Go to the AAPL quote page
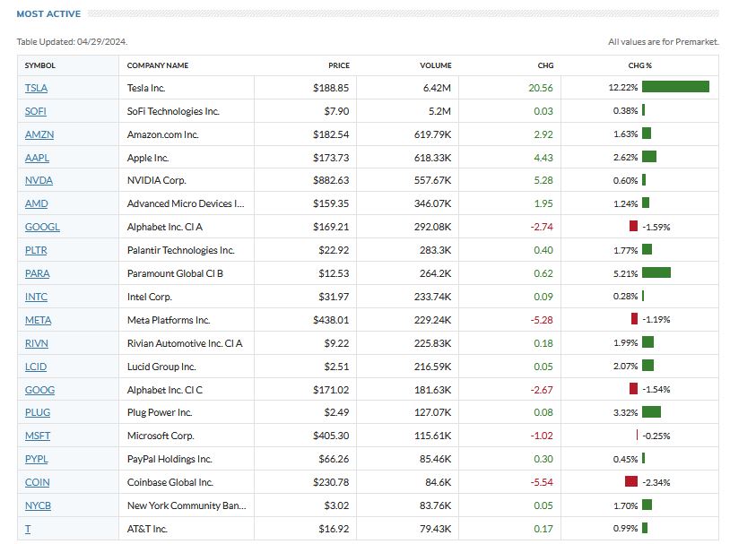Screen dimensions: 756x544 (x=37, y=158)
